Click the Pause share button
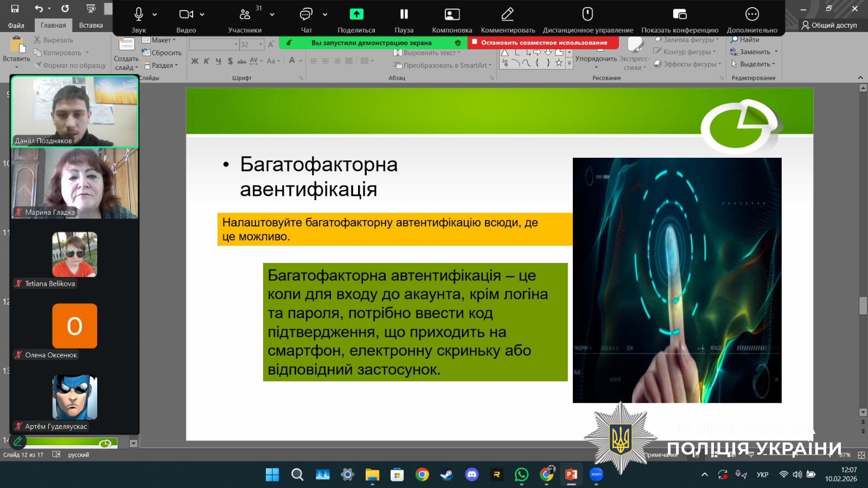This screenshot has width=868, height=488. pyautogui.click(x=404, y=15)
